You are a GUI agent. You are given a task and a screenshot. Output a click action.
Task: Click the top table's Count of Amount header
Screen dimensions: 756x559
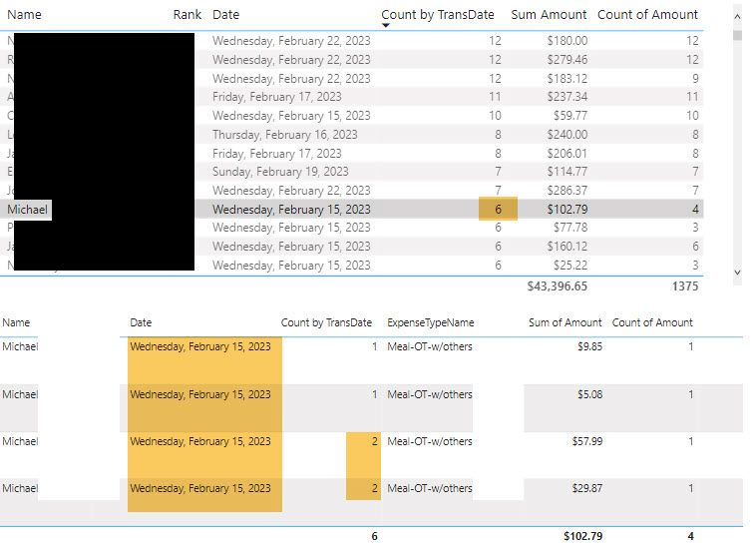point(647,15)
